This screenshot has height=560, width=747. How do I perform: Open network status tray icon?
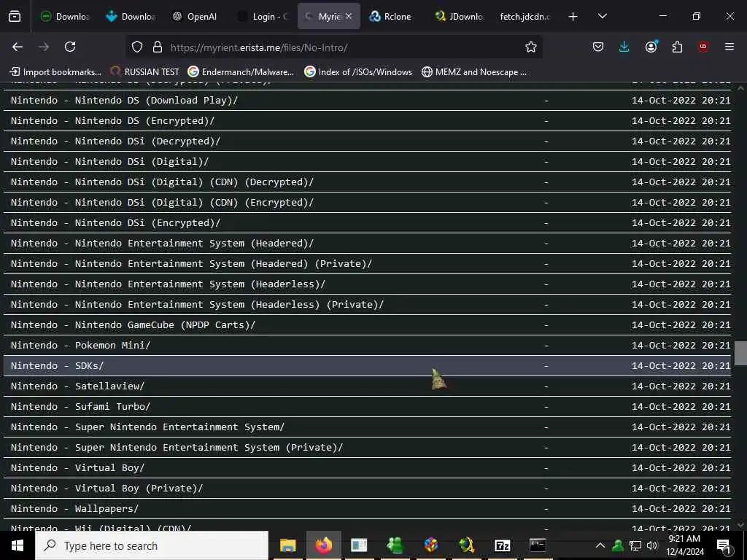tap(635, 545)
